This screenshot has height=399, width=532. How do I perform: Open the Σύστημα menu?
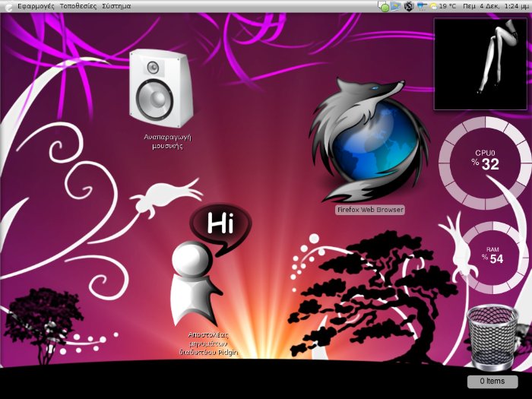point(116,6)
